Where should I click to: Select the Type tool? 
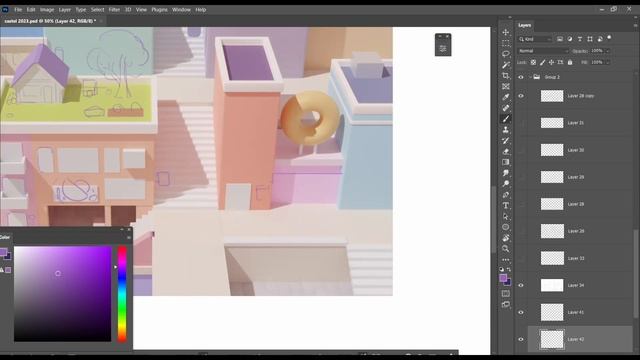tap(506, 205)
